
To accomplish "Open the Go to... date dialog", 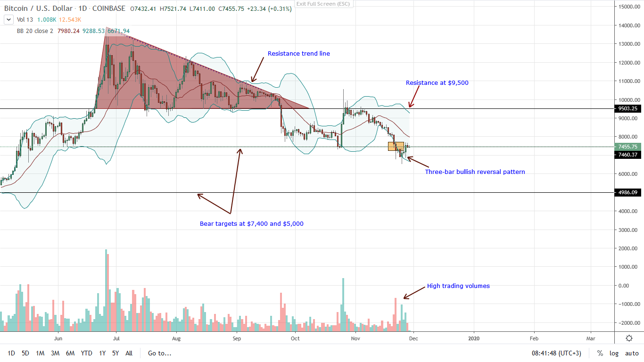I will point(158,353).
